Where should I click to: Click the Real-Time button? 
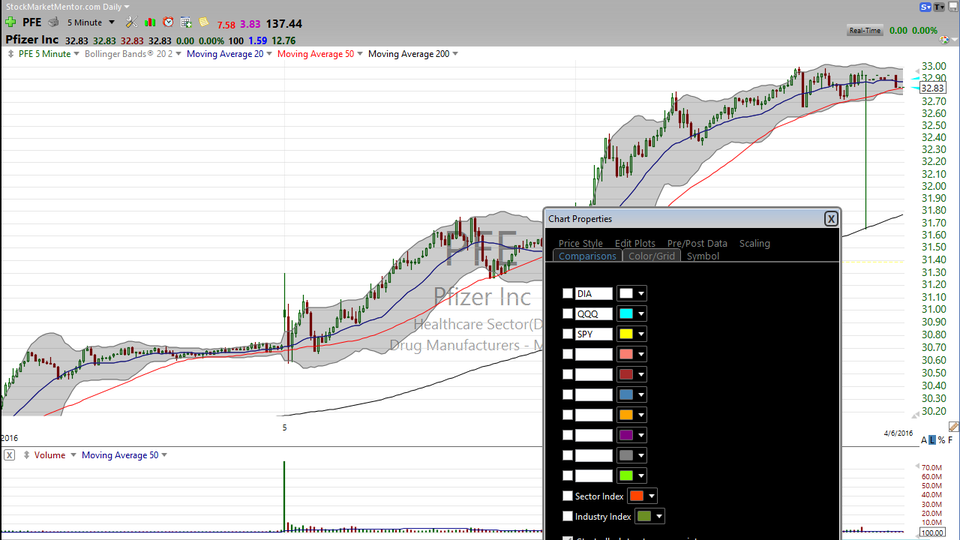pos(864,30)
